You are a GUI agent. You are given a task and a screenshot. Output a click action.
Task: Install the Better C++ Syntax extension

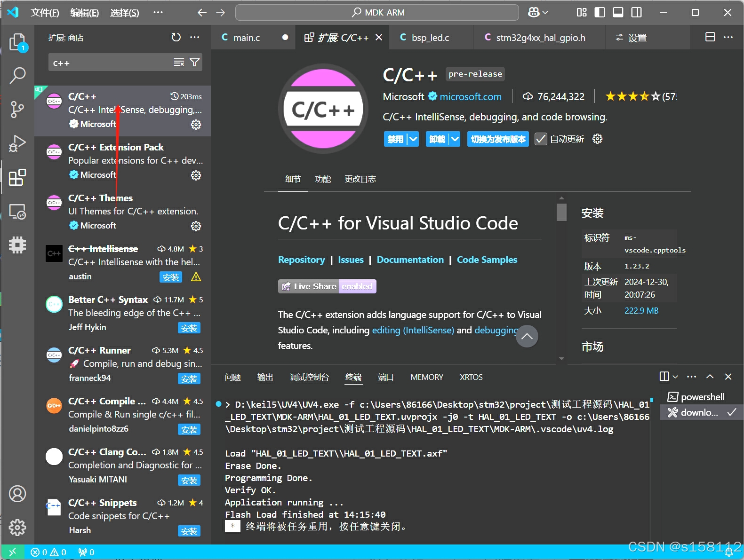click(x=189, y=328)
